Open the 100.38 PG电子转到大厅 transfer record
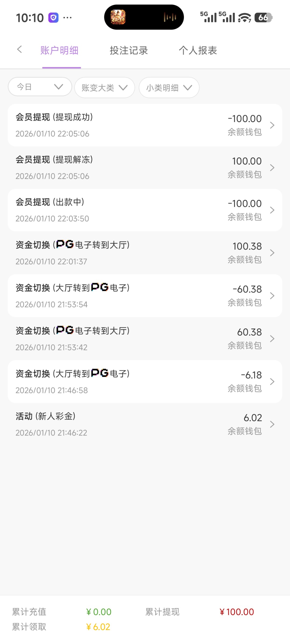The width and height of the screenshot is (290, 644). (x=145, y=253)
